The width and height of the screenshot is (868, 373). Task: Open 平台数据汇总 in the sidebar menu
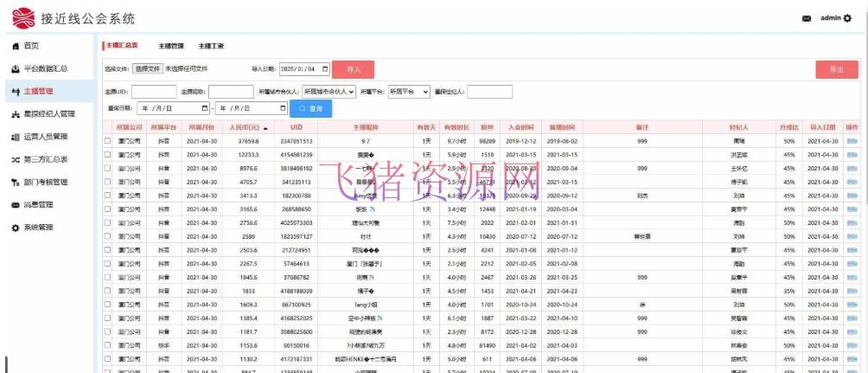pos(46,69)
